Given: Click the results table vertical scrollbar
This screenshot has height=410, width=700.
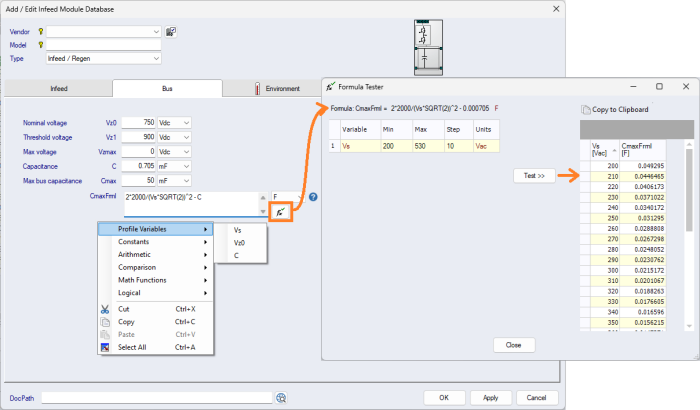Looking at the screenshot, I should pyautogui.click(x=688, y=240).
